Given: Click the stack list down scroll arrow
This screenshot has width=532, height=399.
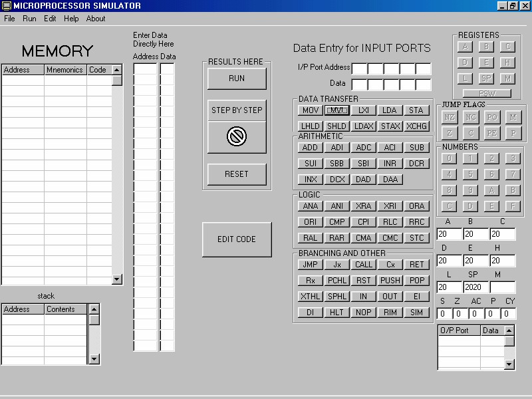Looking at the screenshot, I should point(94,359).
